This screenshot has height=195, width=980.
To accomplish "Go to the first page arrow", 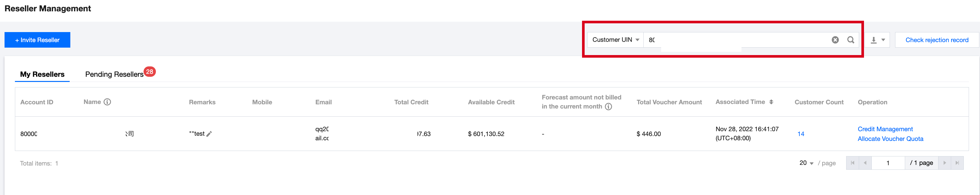I will (x=853, y=163).
